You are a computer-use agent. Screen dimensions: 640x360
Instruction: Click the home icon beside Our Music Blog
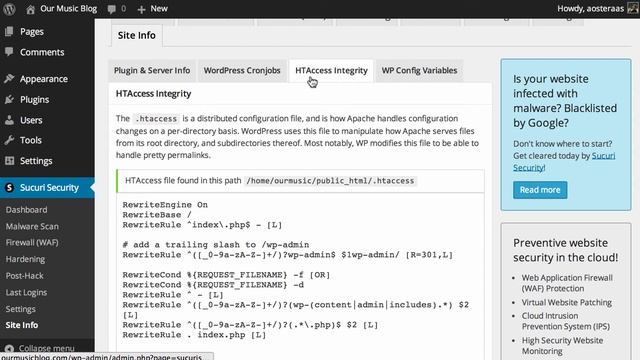click(x=30, y=9)
